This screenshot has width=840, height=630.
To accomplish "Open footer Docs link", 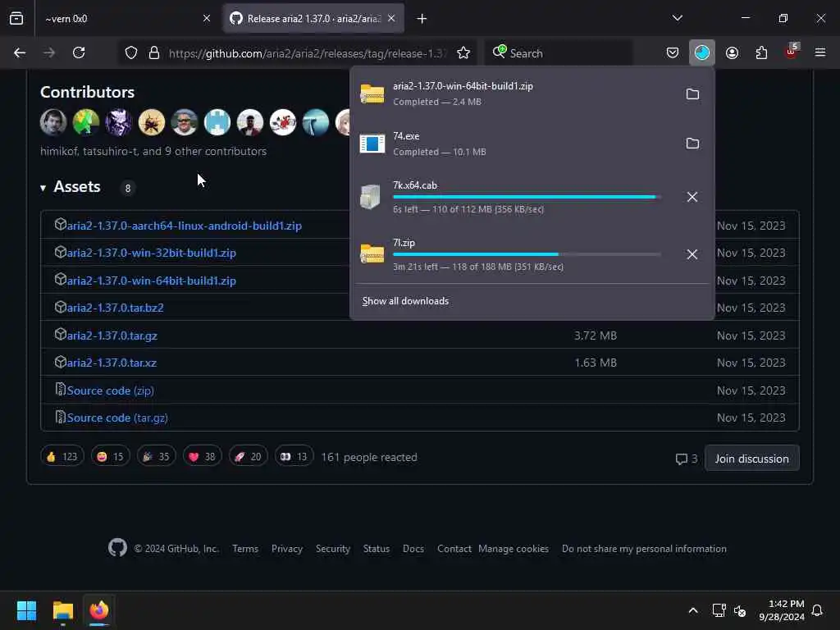I will pyautogui.click(x=413, y=549).
